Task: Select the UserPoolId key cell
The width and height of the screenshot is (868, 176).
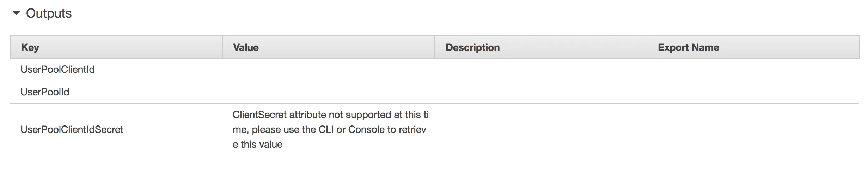Action: coord(116,92)
